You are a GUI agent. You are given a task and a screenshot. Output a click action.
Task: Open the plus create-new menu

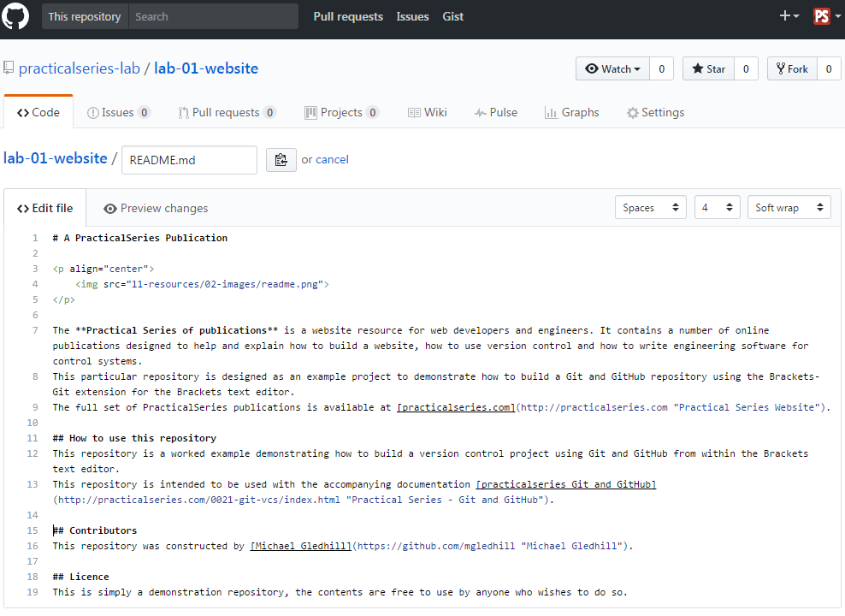point(789,16)
